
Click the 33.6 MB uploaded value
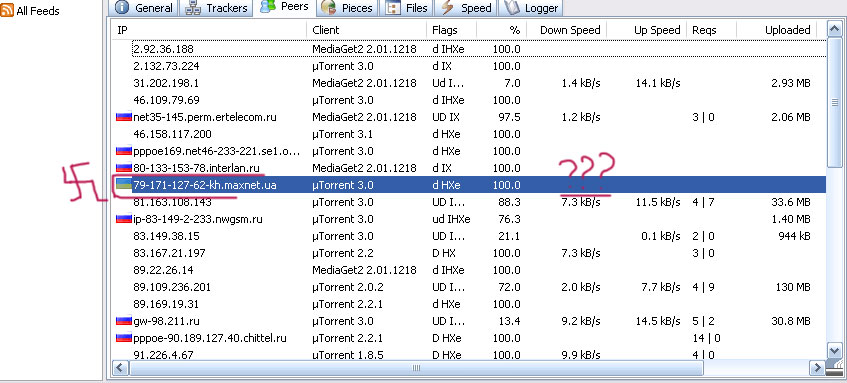[x=791, y=203]
